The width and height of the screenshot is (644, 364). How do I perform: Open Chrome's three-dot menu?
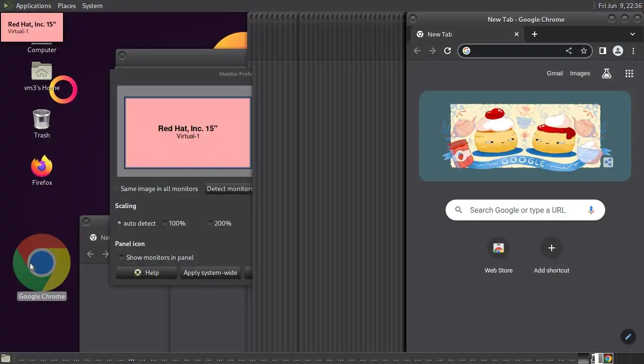pyautogui.click(x=634, y=51)
